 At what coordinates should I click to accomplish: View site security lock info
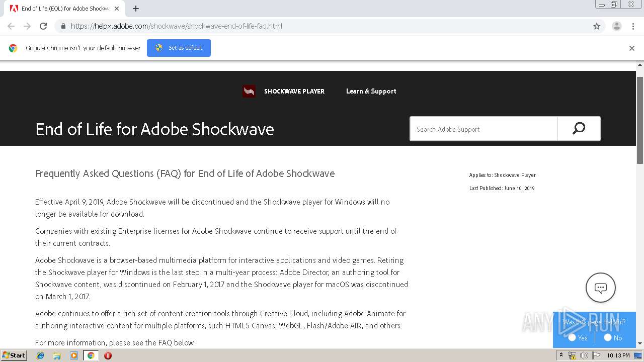tap(63, 26)
